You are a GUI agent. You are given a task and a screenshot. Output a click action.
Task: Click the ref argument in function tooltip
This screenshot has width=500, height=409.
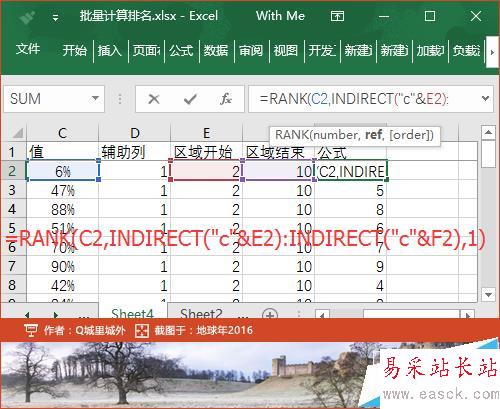[x=373, y=135]
